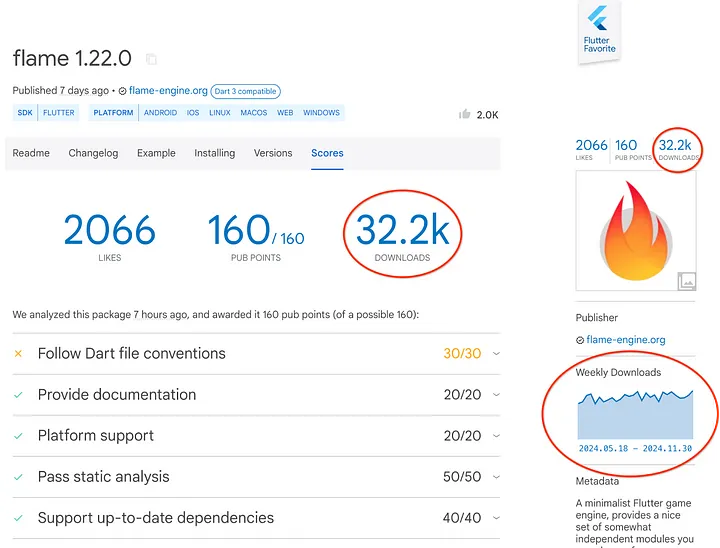
Task: Click the sidebar 160 pub points score
Action: pyautogui.click(x=633, y=149)
